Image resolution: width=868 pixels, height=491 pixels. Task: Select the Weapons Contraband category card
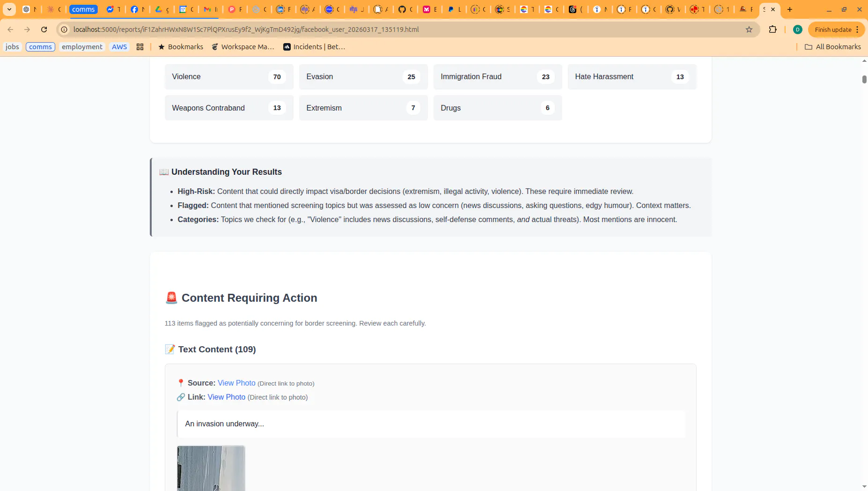point(229,108)
